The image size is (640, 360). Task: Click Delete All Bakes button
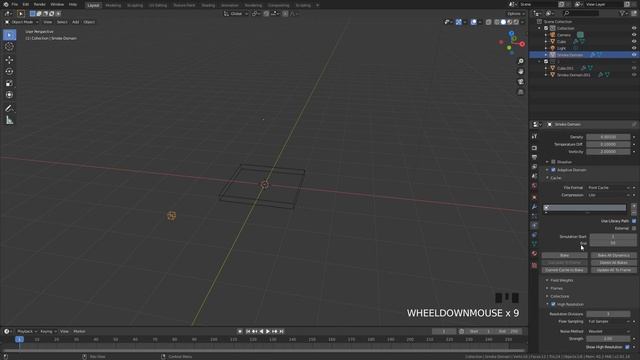(x=613, y=262)
